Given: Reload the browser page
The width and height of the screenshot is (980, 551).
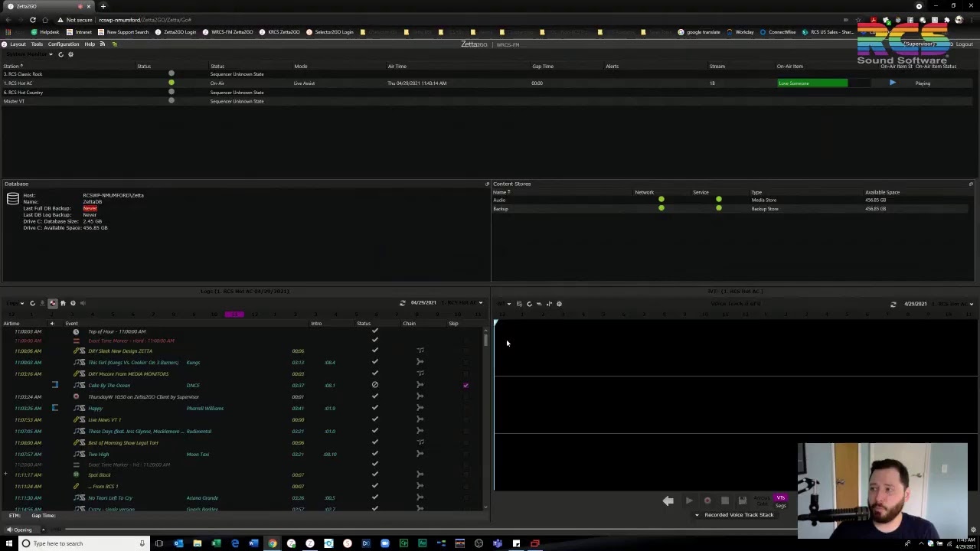Looking at the screenshot, I should [33, 20].
